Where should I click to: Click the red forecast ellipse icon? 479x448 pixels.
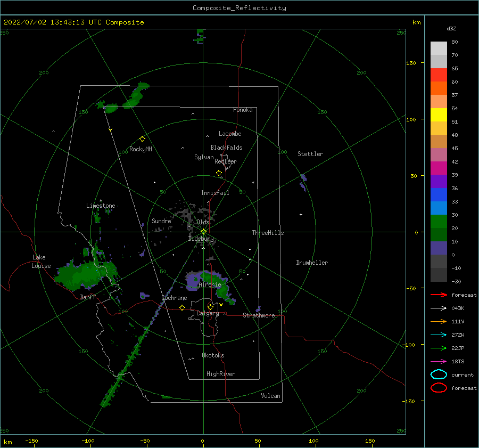(x=439, y=388)
